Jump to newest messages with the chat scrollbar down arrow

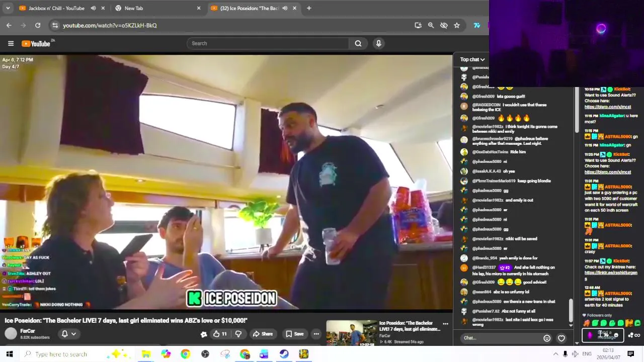[x=571, y=325]
